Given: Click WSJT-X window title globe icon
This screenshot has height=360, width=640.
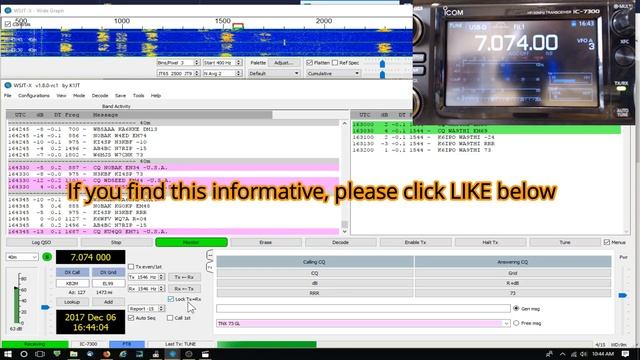Looking at the screenshot, I should click(8, 85).
